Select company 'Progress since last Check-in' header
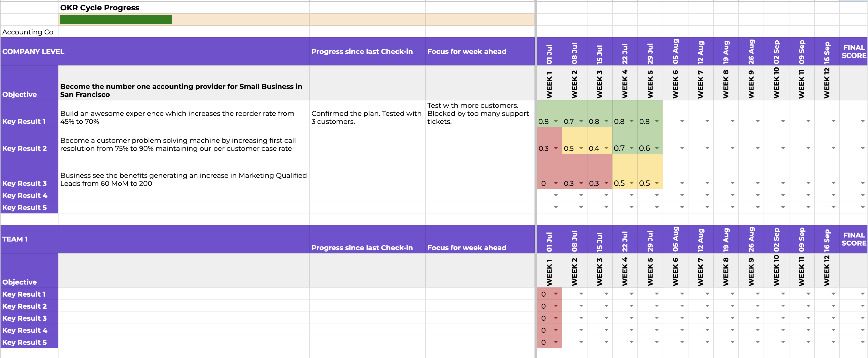This screenshot has width=868, height=358. coord(367,52)
